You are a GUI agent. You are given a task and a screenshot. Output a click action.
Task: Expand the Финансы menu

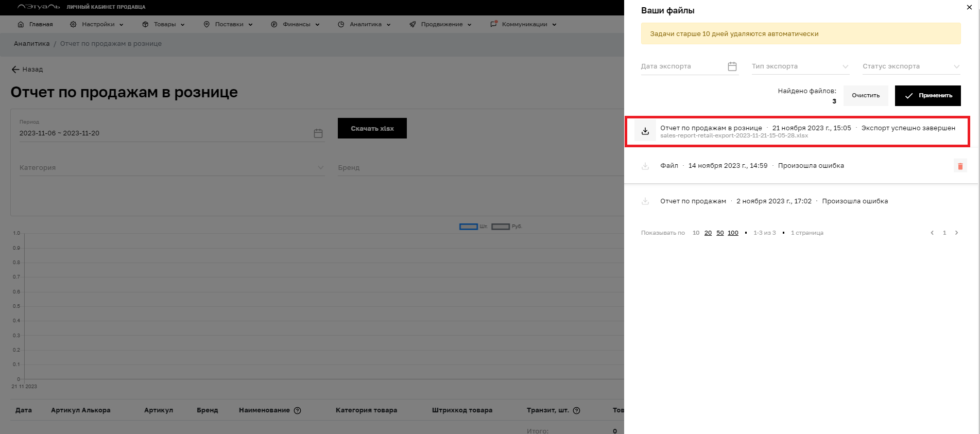[295, 24]
